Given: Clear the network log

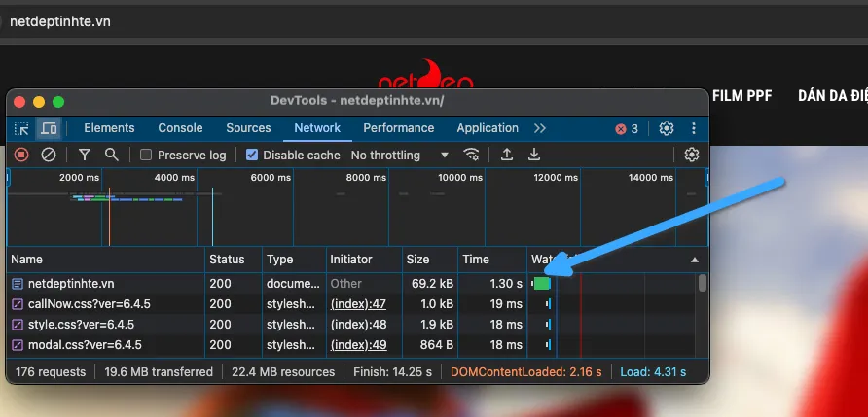Looking at the screenshot, I should tap(49, 155).
